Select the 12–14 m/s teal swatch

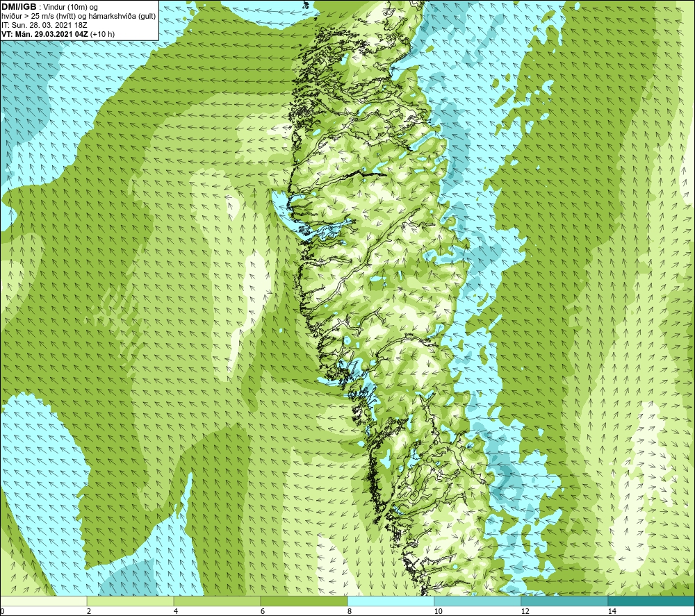(564, 601)
